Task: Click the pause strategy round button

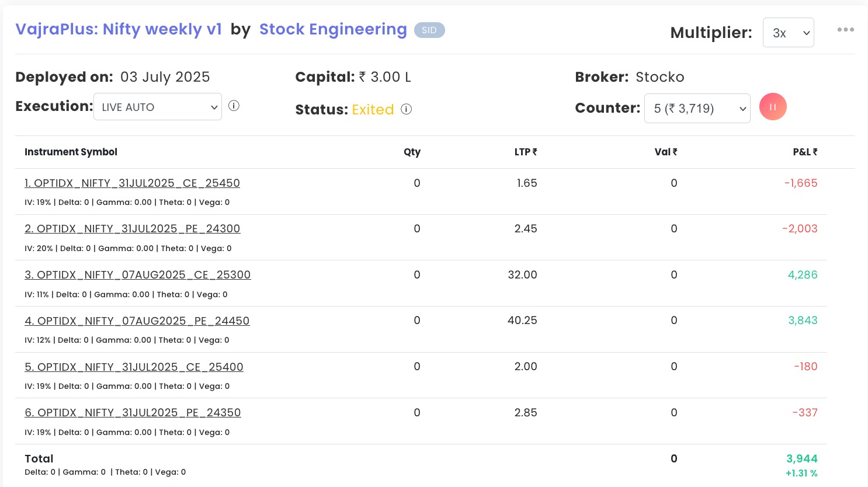Action: tap(773, 107)
